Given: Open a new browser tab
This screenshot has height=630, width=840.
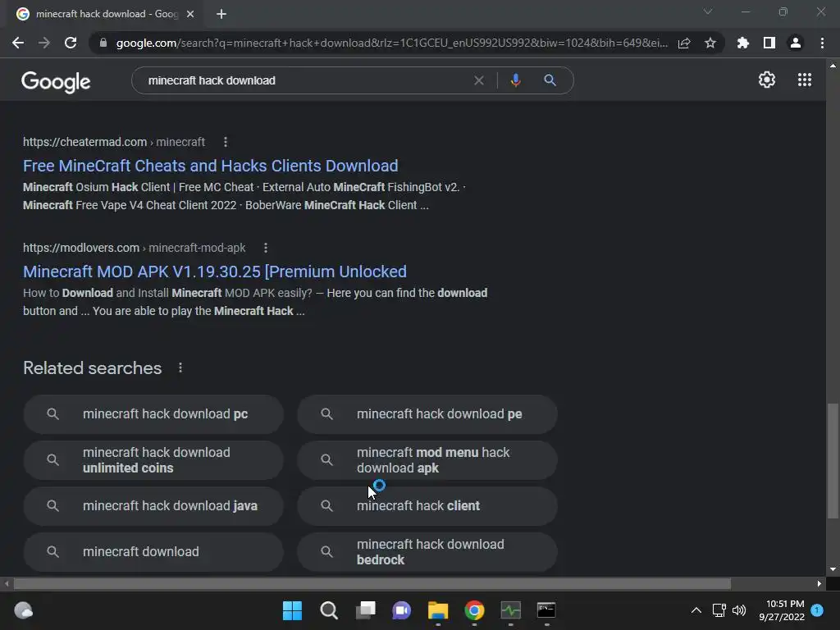Looking at the screenshot, I should (x=221, y=14).
